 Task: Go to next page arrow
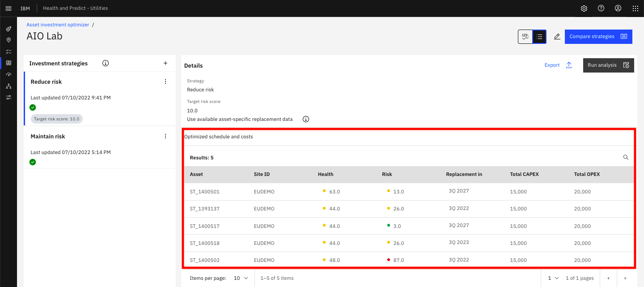tap(625, 278)
